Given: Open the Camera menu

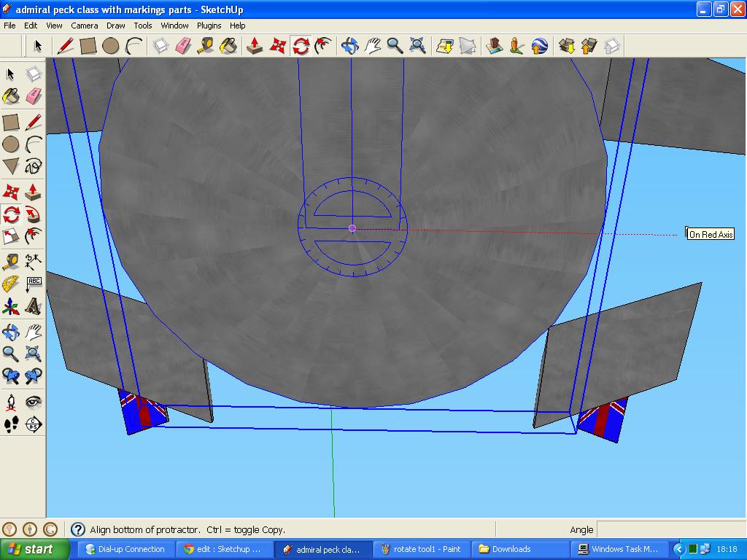Looking at the screenshot, I should coord(85,25).
